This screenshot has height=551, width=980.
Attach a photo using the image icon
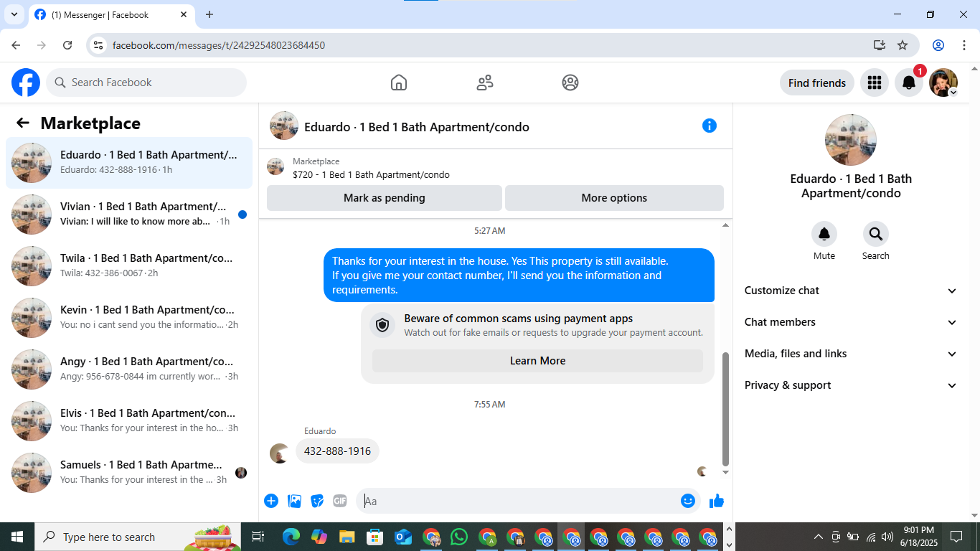tap(294, 501)
